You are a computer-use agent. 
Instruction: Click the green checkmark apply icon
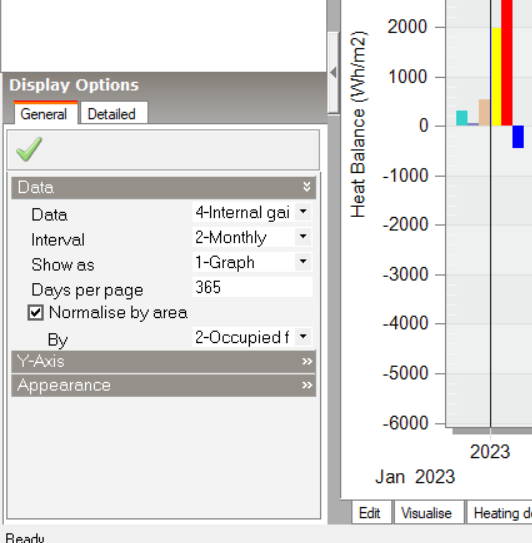coord(29,149)
